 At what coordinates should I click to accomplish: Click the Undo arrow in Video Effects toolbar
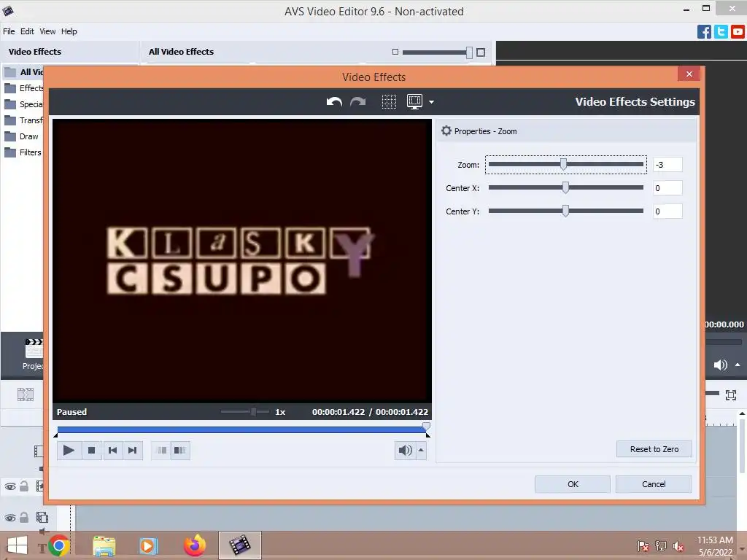click(334, 101)
